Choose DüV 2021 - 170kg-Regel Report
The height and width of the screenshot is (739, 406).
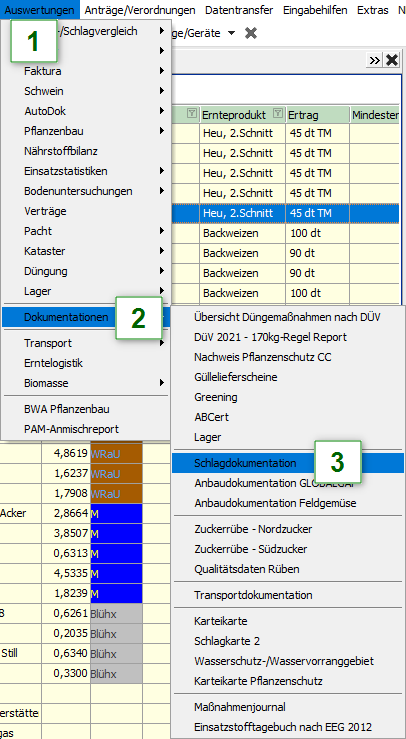[288, 337]
